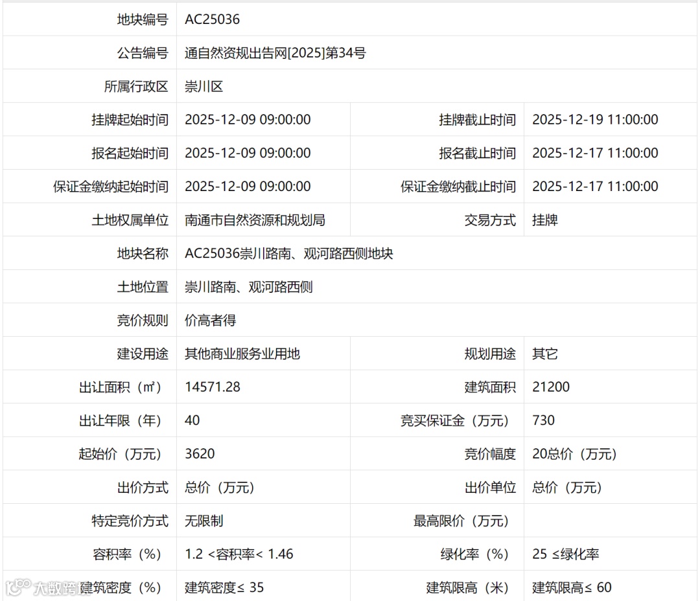Click the deposit amount 730

click(x=542, y=420)
